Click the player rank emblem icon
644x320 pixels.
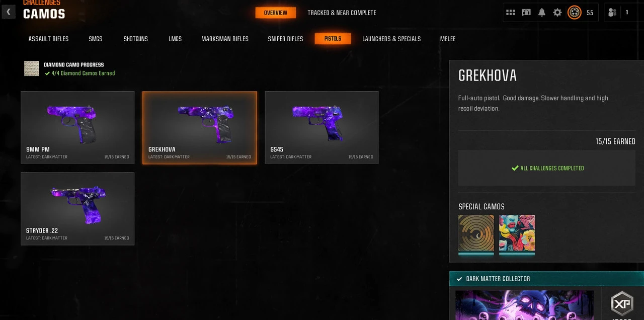pyautogui.click(x=575, y=13)
